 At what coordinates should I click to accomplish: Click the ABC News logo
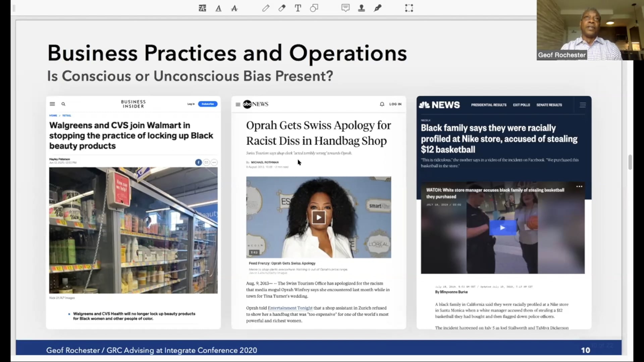click(256, 104)
